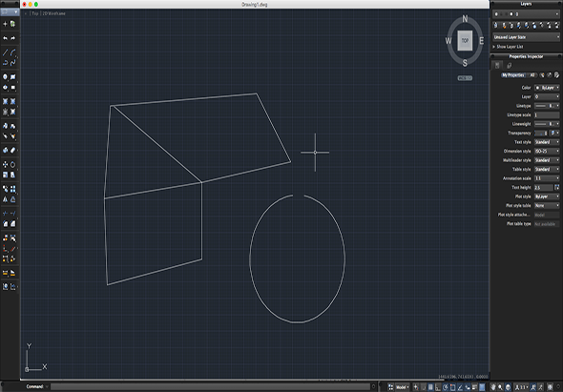Select the Mirror tool
This screenshot has height=392, width=563.
[x=5, y=199]
